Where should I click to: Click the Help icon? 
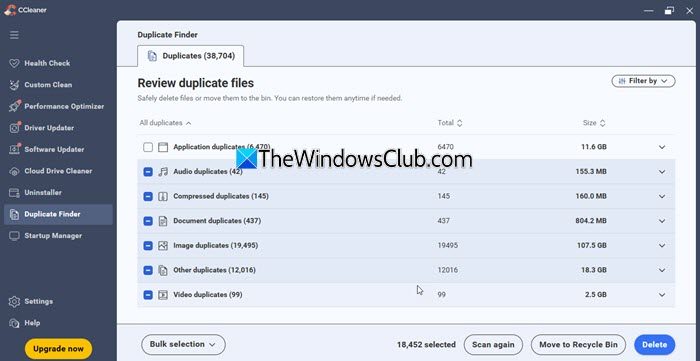tap(14, 323)
